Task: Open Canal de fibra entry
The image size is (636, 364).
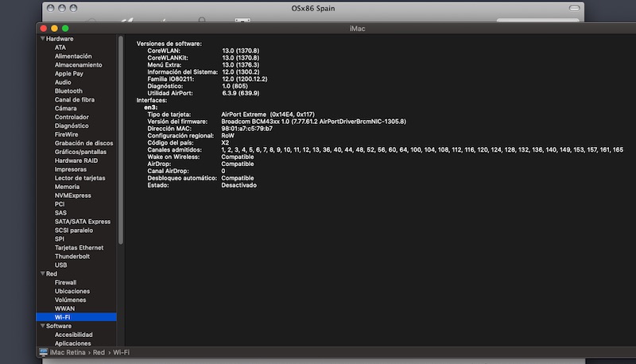Action: (x=75, y=99)
